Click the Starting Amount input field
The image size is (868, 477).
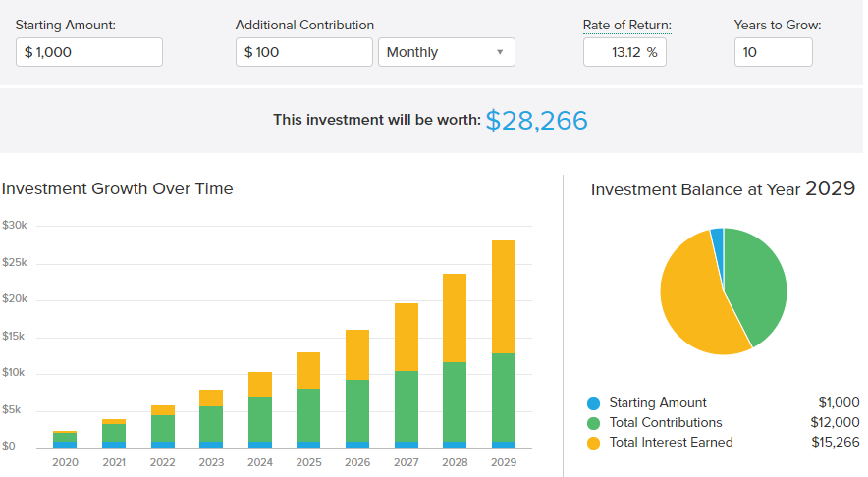[89, 52]
